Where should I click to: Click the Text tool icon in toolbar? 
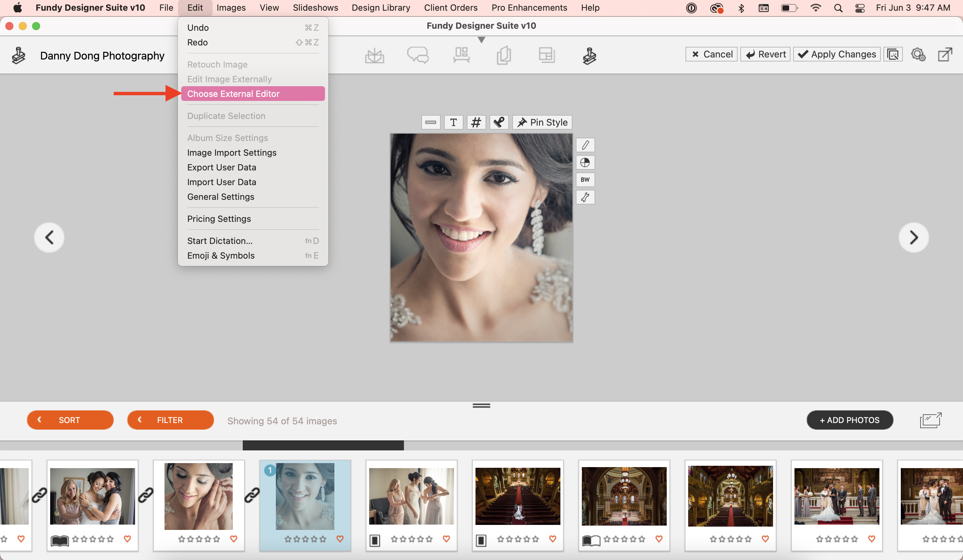point(452,122)
